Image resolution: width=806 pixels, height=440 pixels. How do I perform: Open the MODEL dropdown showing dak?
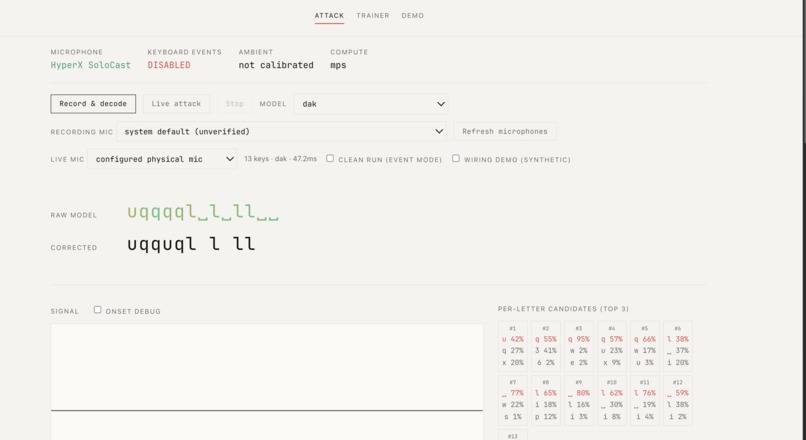(x=371, y=104)
